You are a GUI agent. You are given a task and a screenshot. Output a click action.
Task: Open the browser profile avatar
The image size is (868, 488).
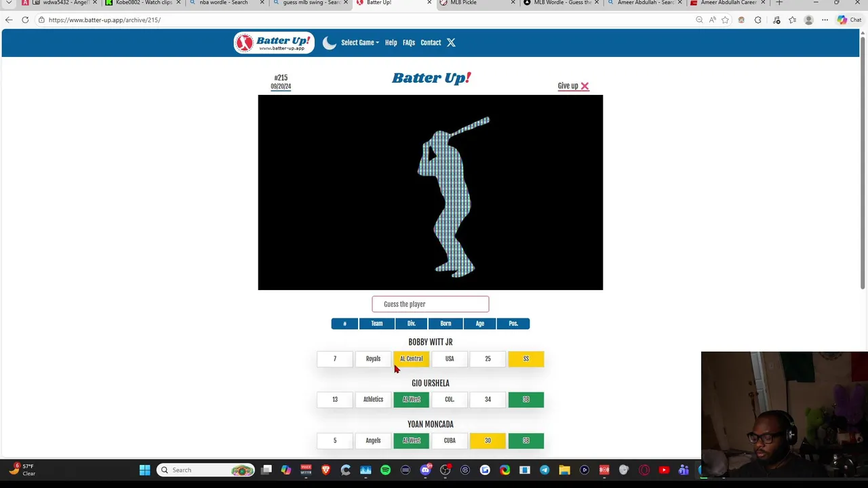point(808,20)
